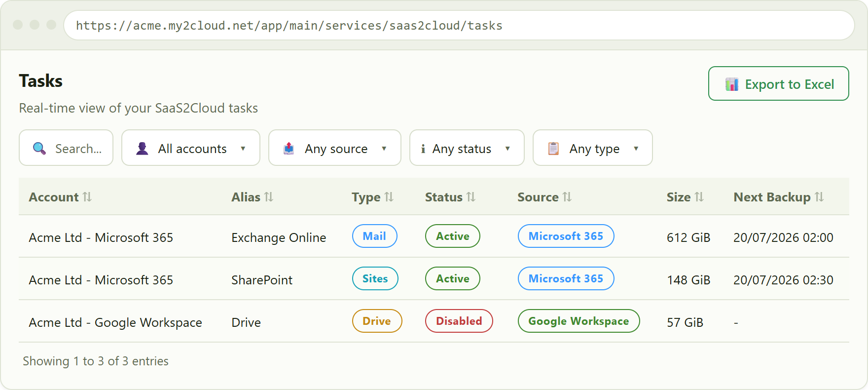Click Showing 1 to 3 of 3 entries
This screenshot has width=868, height=390.
click(96, 361)
